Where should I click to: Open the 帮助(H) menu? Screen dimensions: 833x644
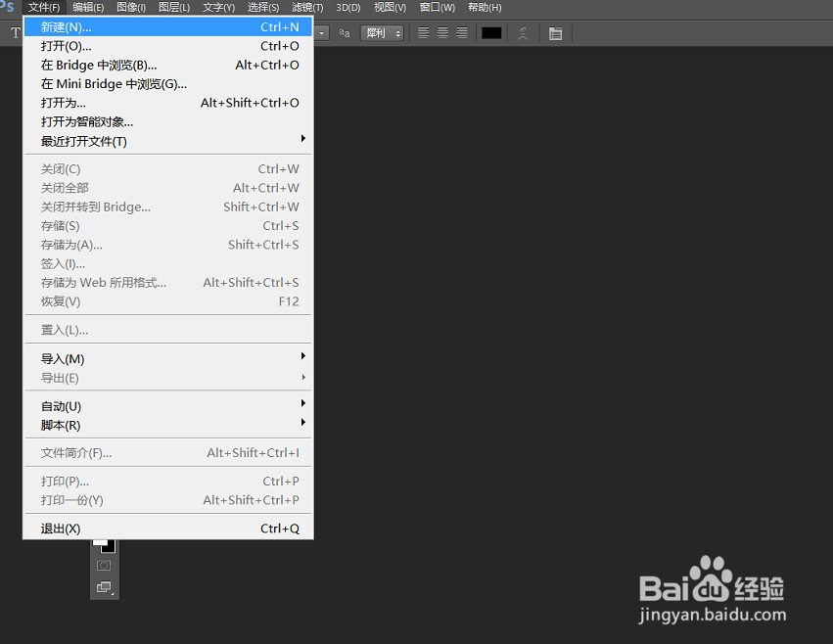click(485, 8)
